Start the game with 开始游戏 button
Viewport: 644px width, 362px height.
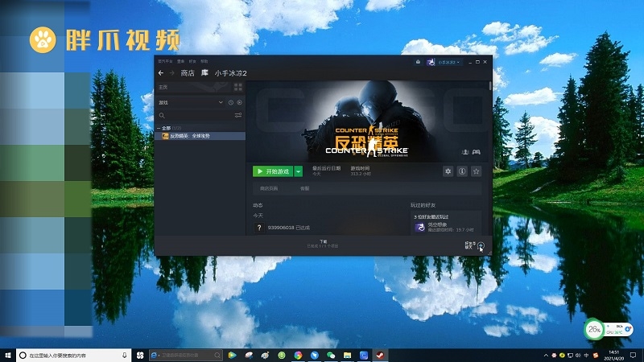click(x=273, y=171)
